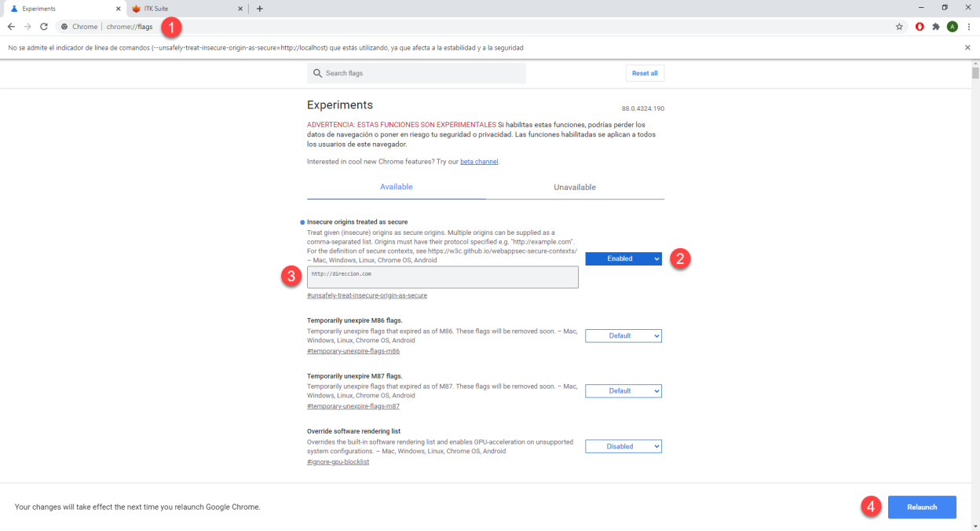Screen dimensions: 980x531
Task: Open the Extensions puzzle icon
Action: [936, 27]
